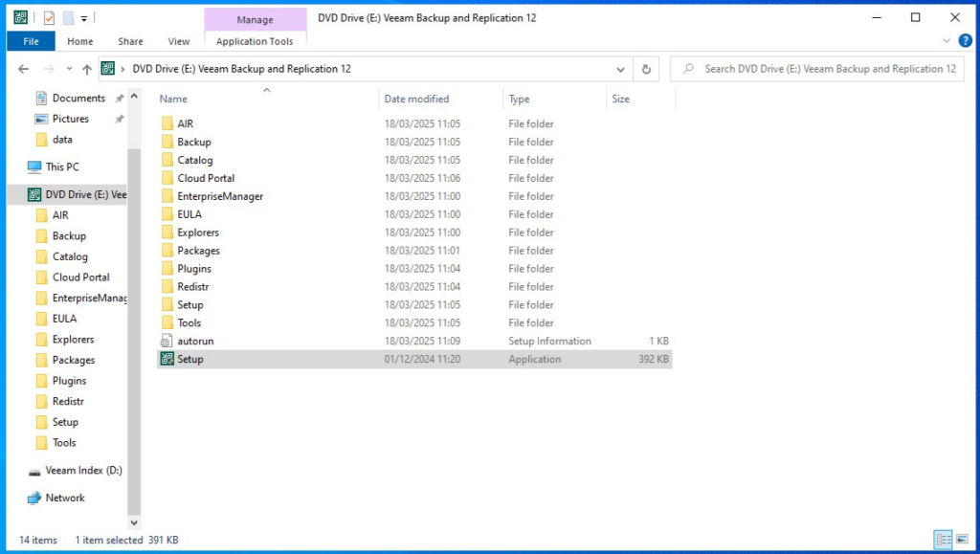Click the Setup Information type cell

click(549, 341)
